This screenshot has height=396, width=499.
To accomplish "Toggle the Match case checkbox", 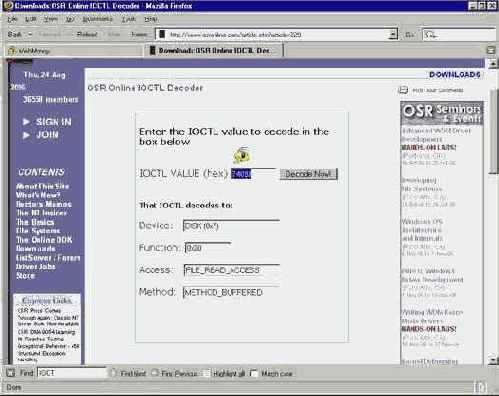I will pos(254,373).
